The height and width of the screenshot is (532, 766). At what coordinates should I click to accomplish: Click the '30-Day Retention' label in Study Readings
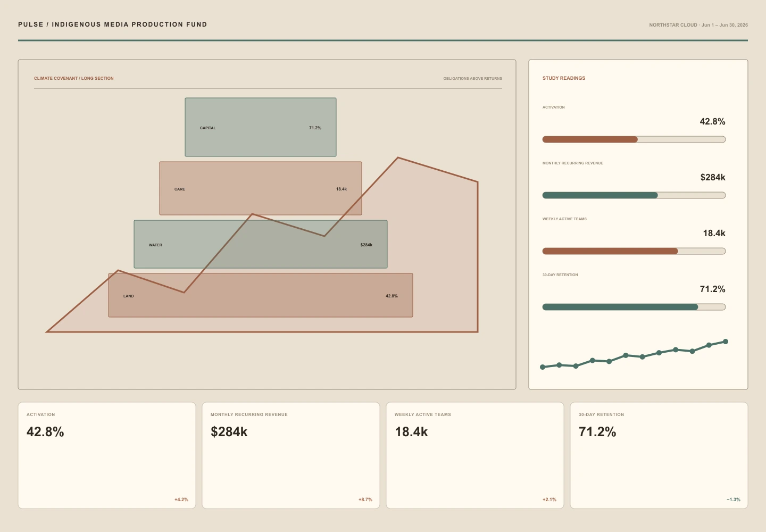click(560, 275)
